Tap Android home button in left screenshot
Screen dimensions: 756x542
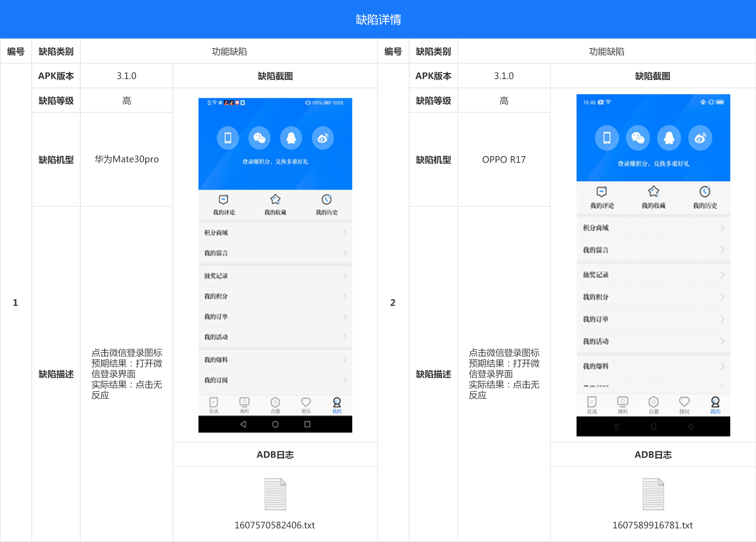click(275, 424)
